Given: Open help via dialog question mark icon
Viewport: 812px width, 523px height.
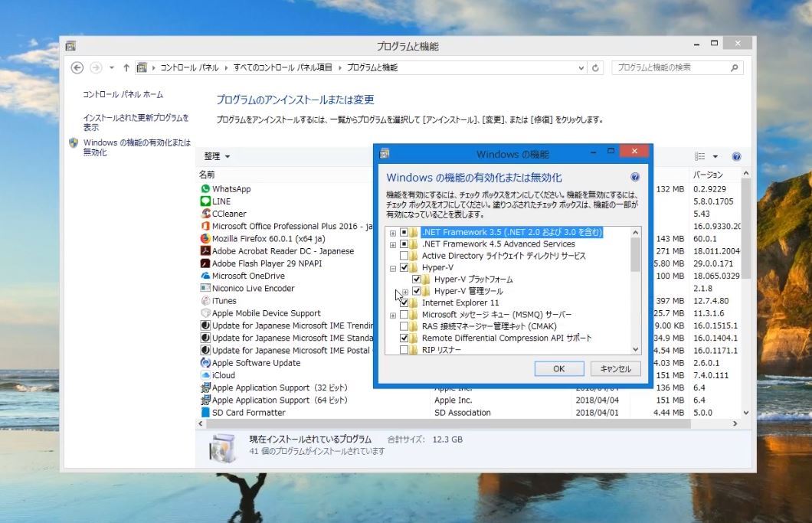Looking at the screenshot, I should (x=634, y=178).
